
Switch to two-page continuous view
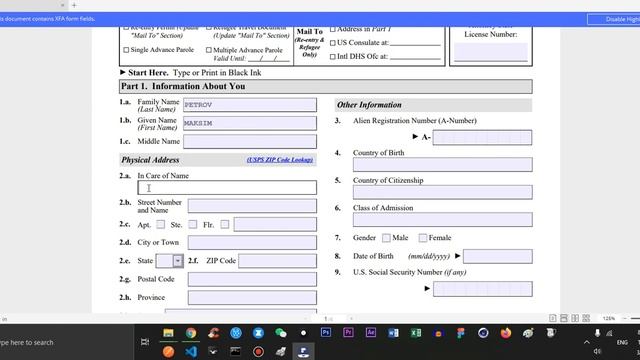coord(586,318)
